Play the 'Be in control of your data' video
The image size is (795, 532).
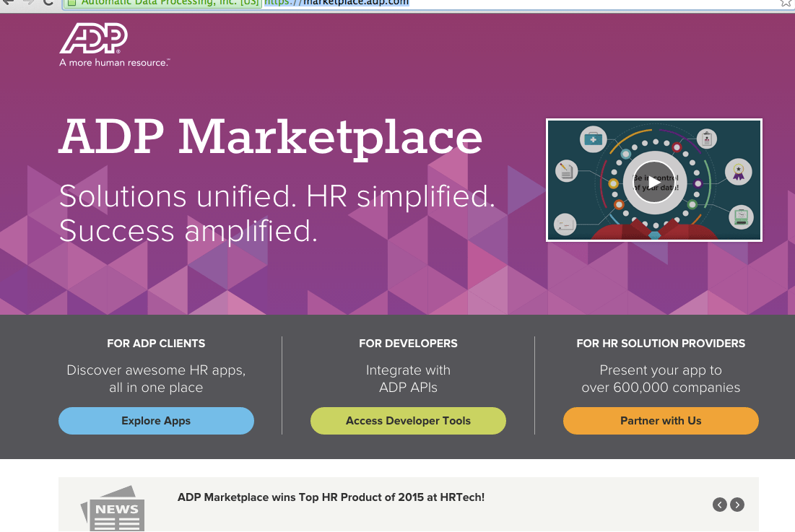654,180
